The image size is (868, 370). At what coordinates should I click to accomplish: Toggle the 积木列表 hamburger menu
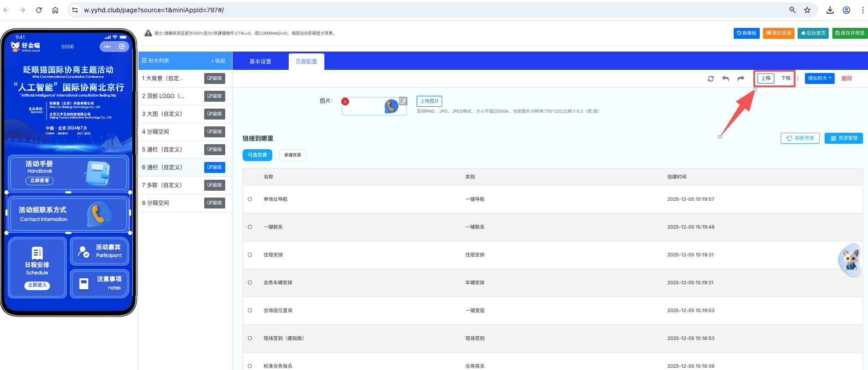[144, 61]
